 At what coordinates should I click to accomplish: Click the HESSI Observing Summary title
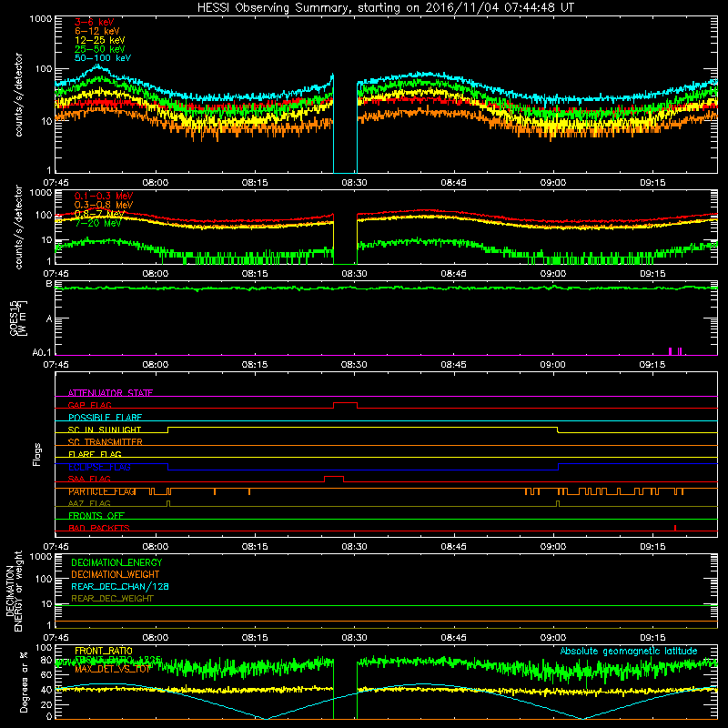pos(386,8)
